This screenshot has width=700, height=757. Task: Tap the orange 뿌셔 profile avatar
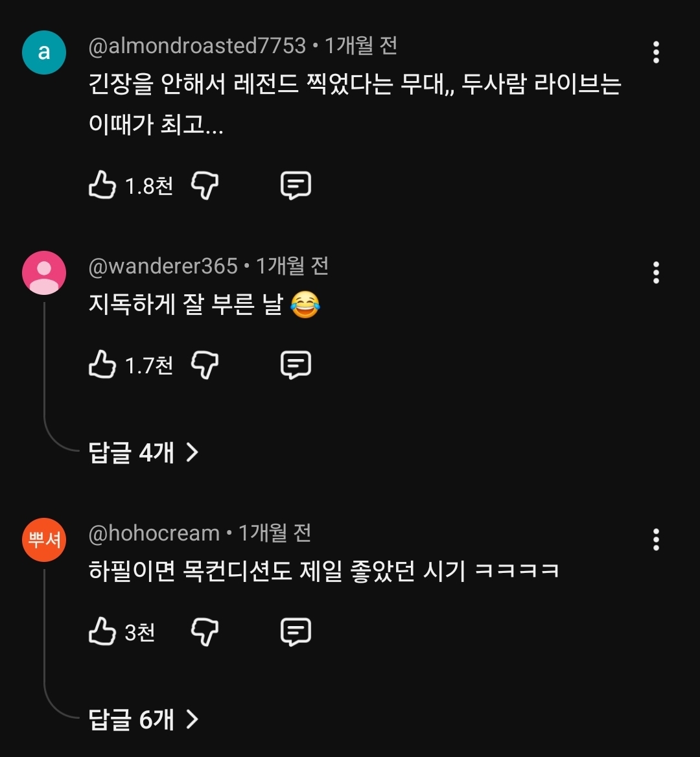[44, 540]
